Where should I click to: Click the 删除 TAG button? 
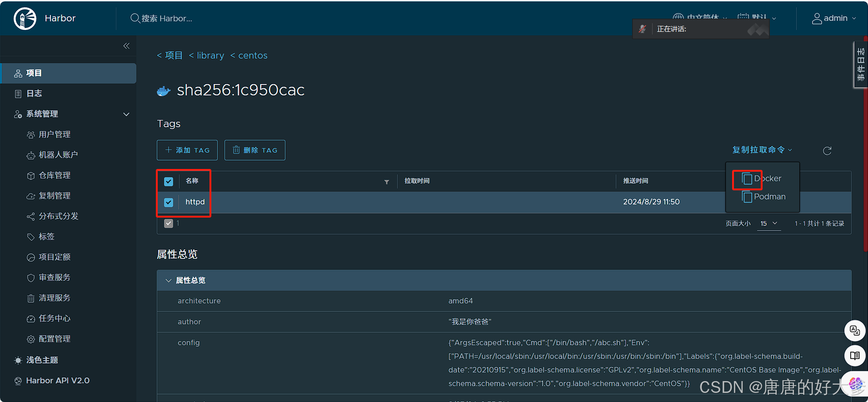255,150
